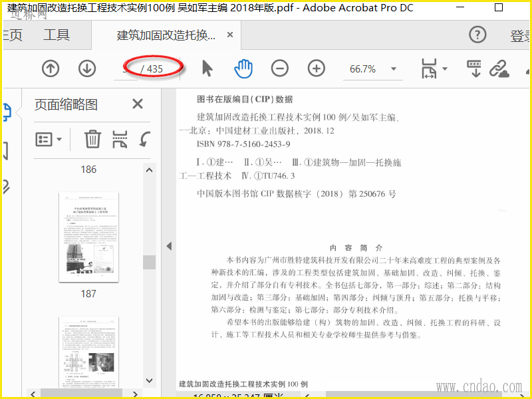Click the page number input field
Viewport: 532px width, 399px height.
click(126, 69)
